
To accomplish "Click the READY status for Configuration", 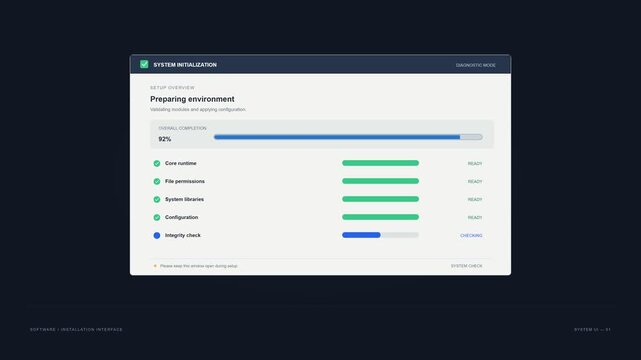I will point(475,218).
